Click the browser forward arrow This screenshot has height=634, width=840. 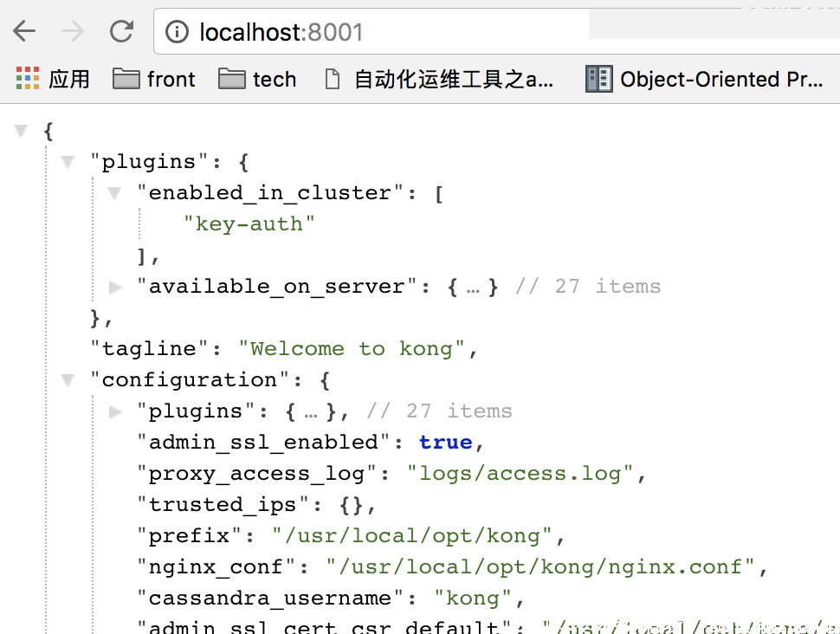(x=73, y=31)
